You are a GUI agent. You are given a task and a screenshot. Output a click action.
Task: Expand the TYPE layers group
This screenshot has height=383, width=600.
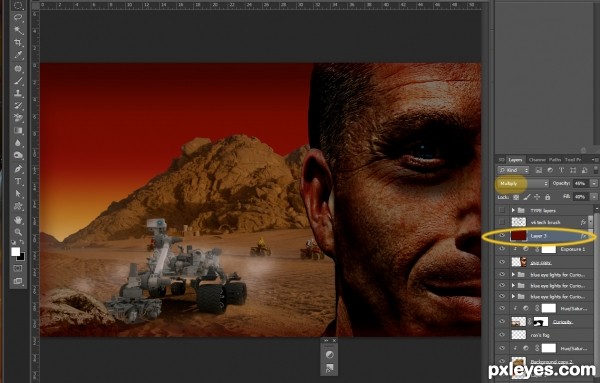[513, 210]
